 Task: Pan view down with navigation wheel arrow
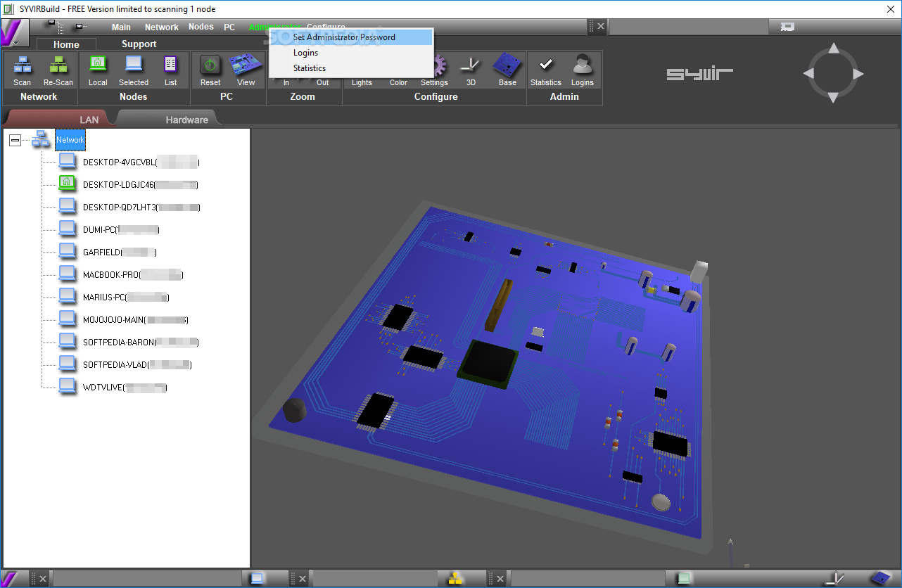coord(834,98)
